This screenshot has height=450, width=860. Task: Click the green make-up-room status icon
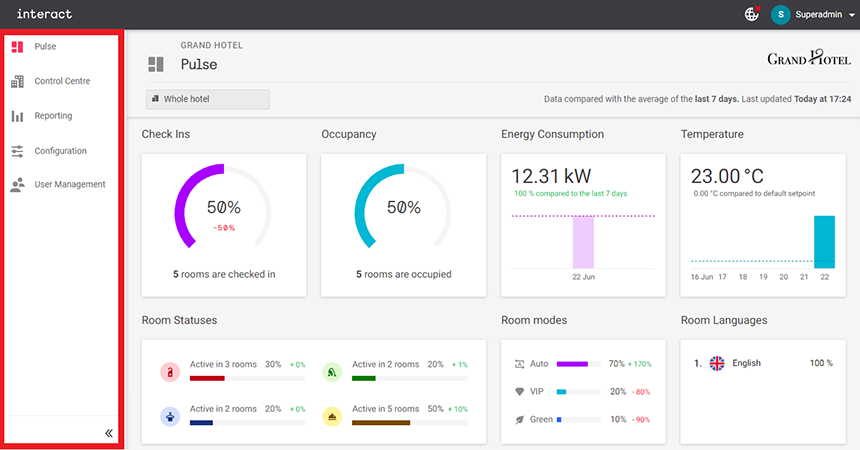tap(333, 372)
